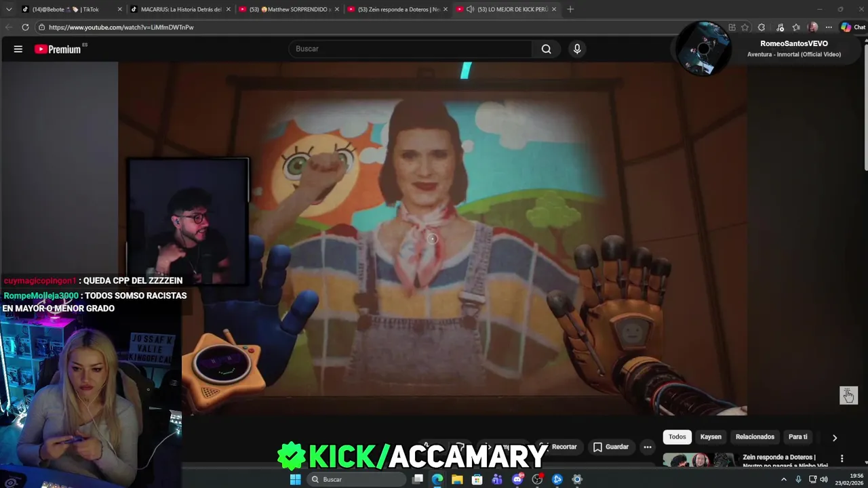Click the main video player
The image size is (868, 488).
(433, 238)
